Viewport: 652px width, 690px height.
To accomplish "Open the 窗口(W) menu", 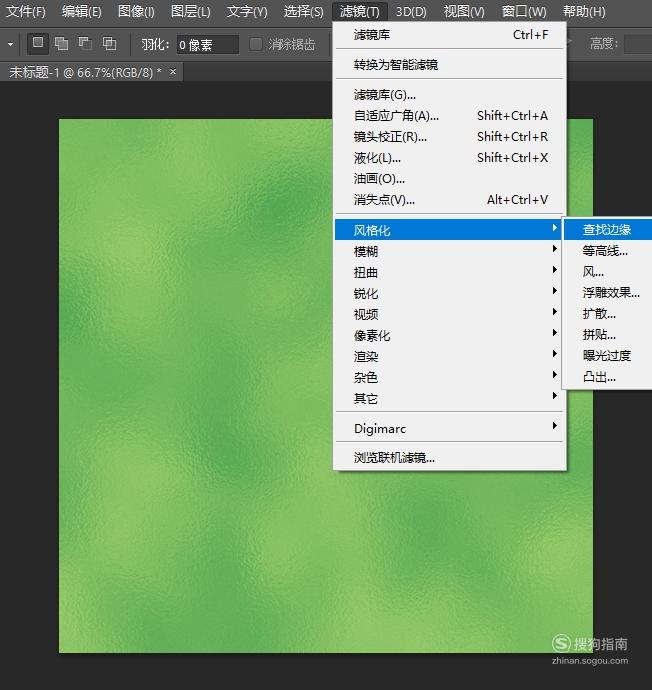I will 524,11.
